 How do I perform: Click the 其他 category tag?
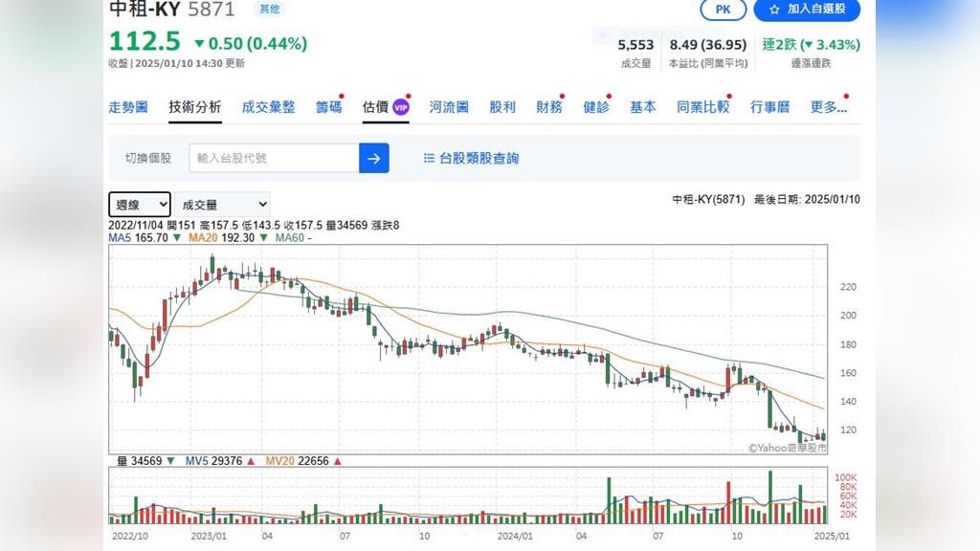coord(269,9)
